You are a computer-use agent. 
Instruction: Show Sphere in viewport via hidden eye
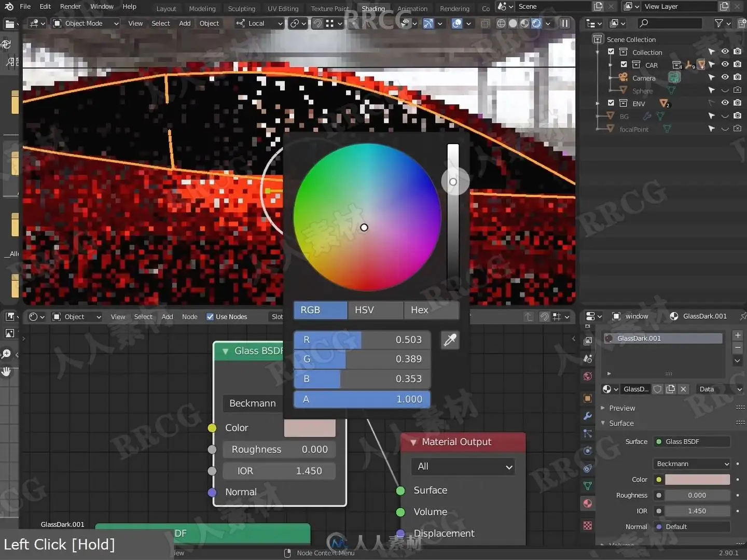click(725, 90)
